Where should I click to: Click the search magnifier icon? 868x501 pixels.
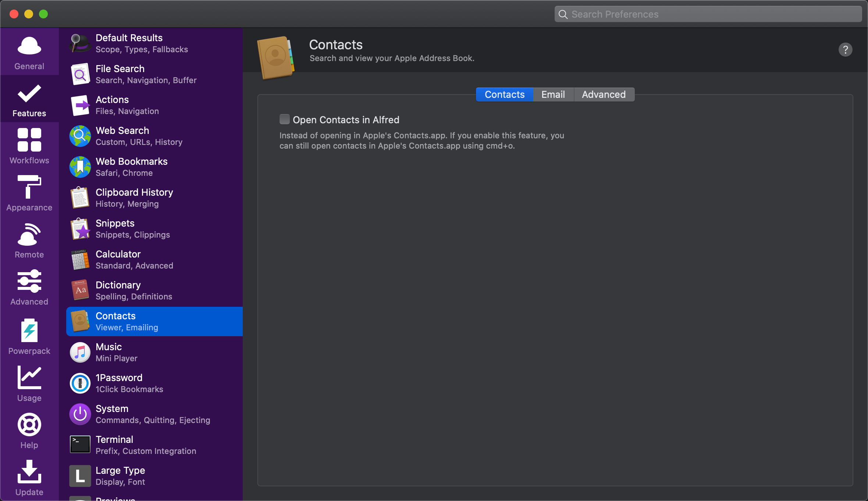tap(563, 14)
